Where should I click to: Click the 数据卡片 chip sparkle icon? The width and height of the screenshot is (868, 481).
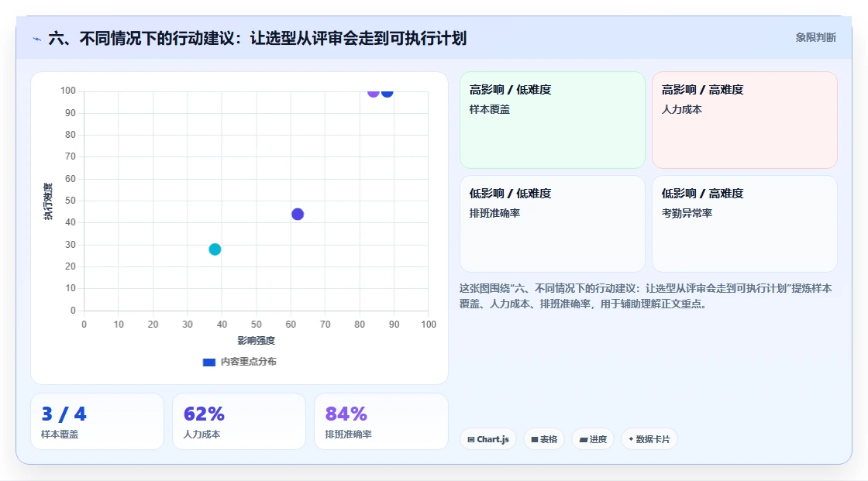(x=631, y=439)
